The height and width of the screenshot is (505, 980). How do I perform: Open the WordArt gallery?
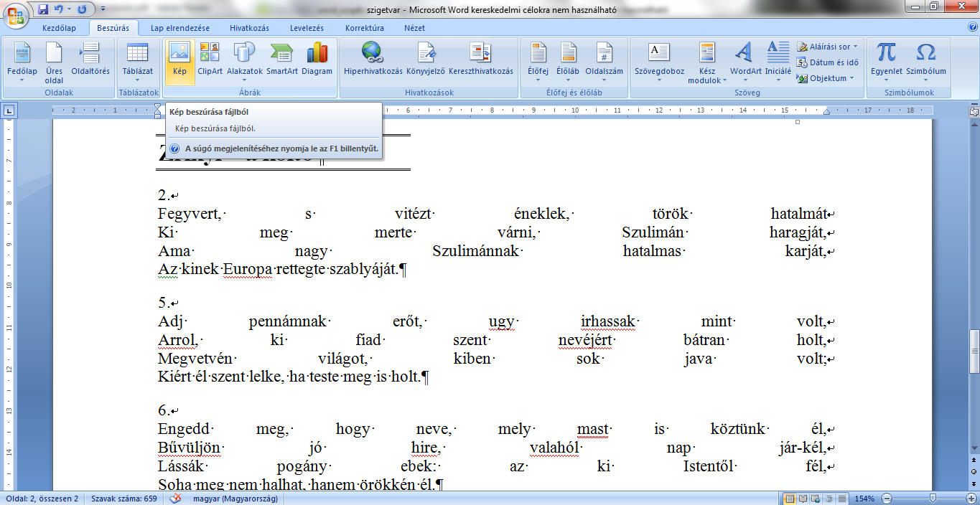click(745, 62)
